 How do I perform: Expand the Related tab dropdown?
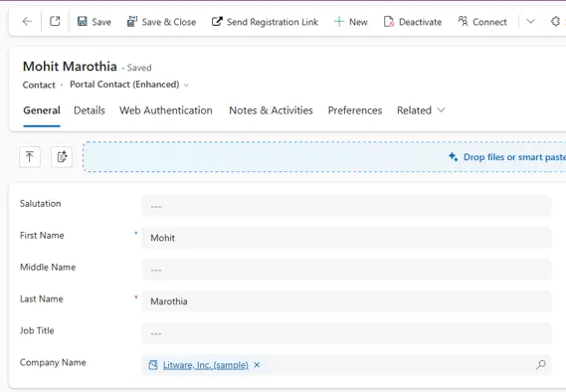point(441,110)
